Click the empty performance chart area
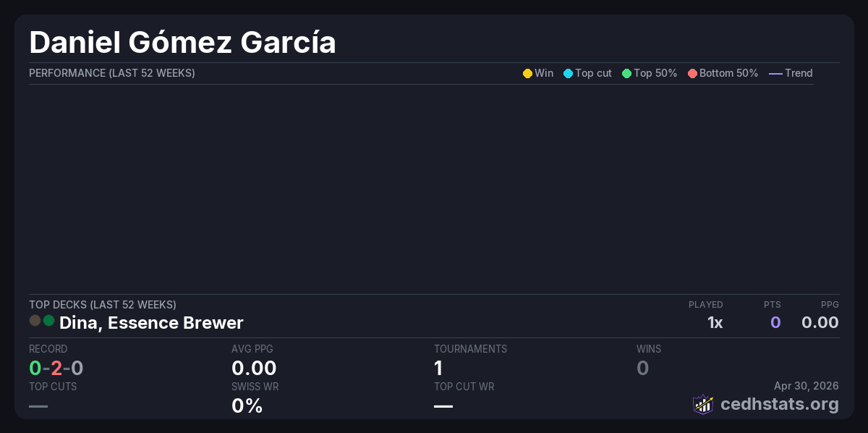868x433 pixels. [421, 188]
